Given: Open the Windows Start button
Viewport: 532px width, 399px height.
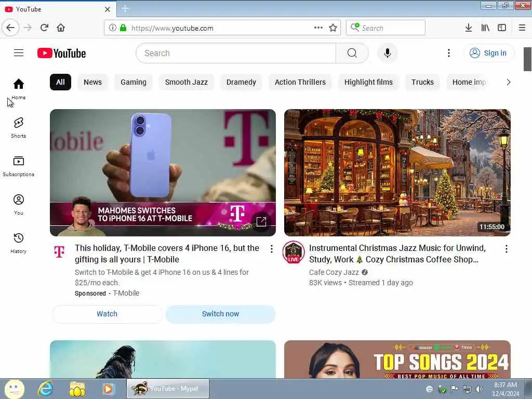Looking at the screenshot, I should pos(14,389).
